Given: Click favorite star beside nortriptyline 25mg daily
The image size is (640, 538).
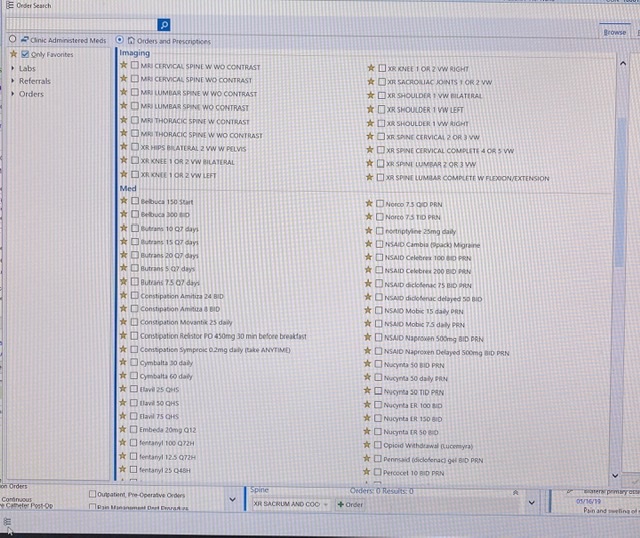Looking at the screenshot, I should (369, 230).
